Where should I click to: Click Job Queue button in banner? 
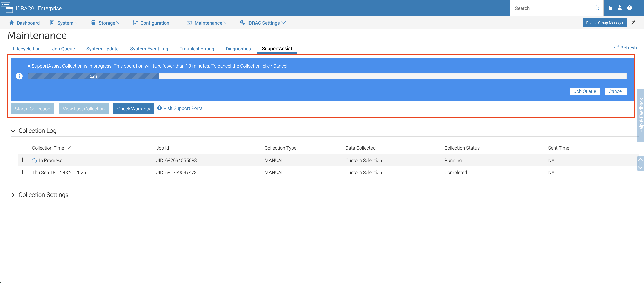pyautogui.click(x=585, y=91)
